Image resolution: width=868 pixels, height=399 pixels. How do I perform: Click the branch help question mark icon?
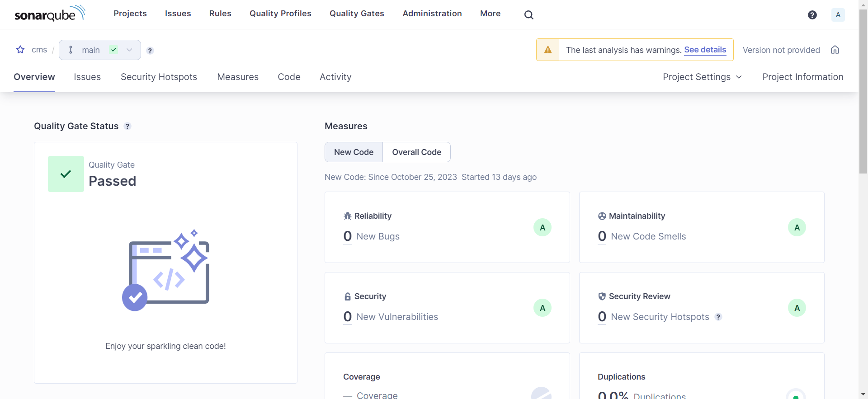tap(150, 51)
